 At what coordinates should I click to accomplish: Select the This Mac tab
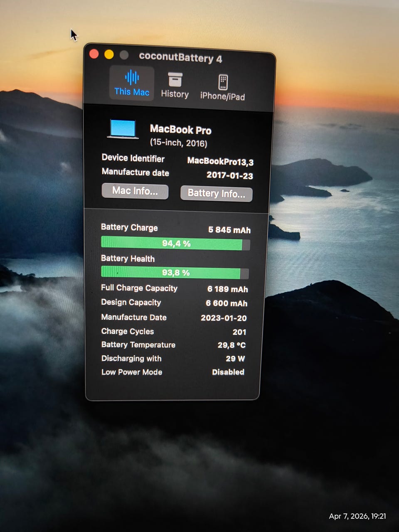pos(132,83)
